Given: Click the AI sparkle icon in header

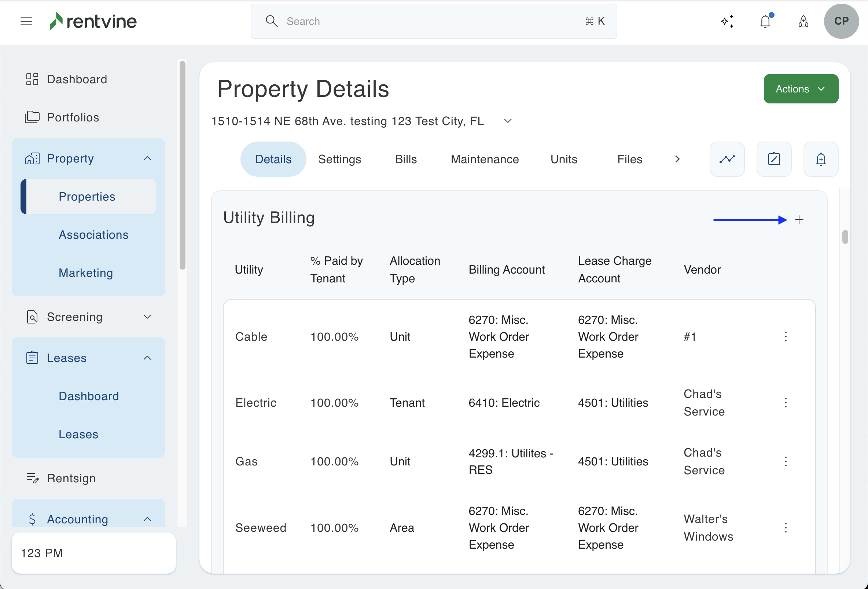Looking at the screenshot, I should point(727,21).
